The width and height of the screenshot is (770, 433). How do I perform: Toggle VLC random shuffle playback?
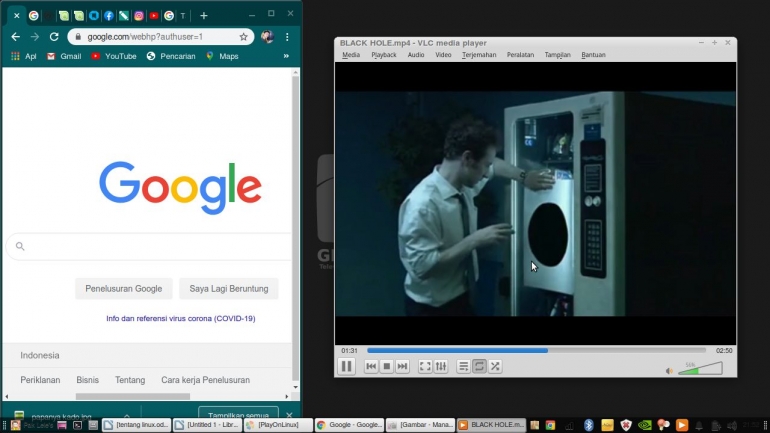coord(495,366)
